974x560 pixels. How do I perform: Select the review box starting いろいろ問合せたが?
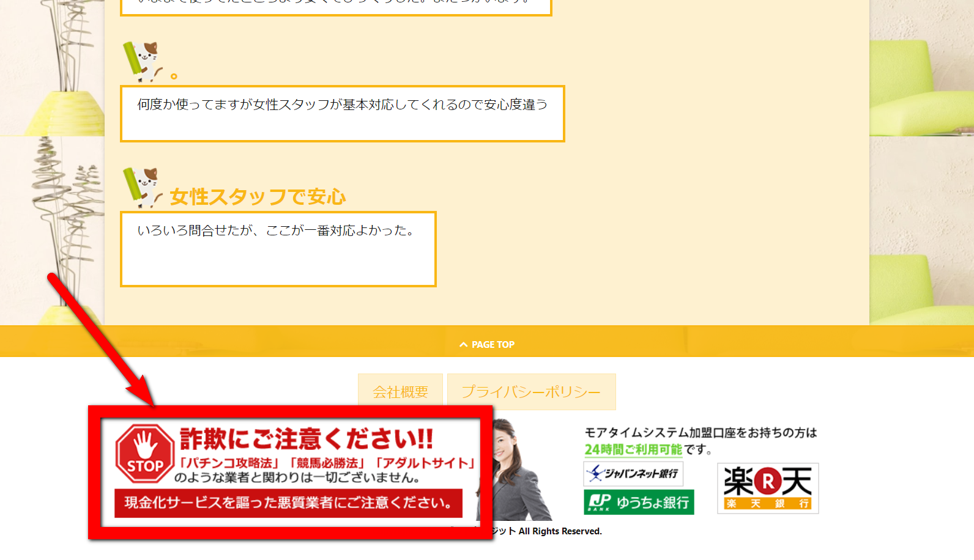coord(278,249)
